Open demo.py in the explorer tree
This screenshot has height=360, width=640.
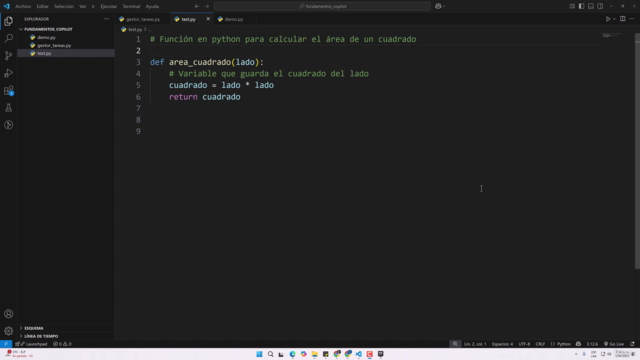pos(47,38)
